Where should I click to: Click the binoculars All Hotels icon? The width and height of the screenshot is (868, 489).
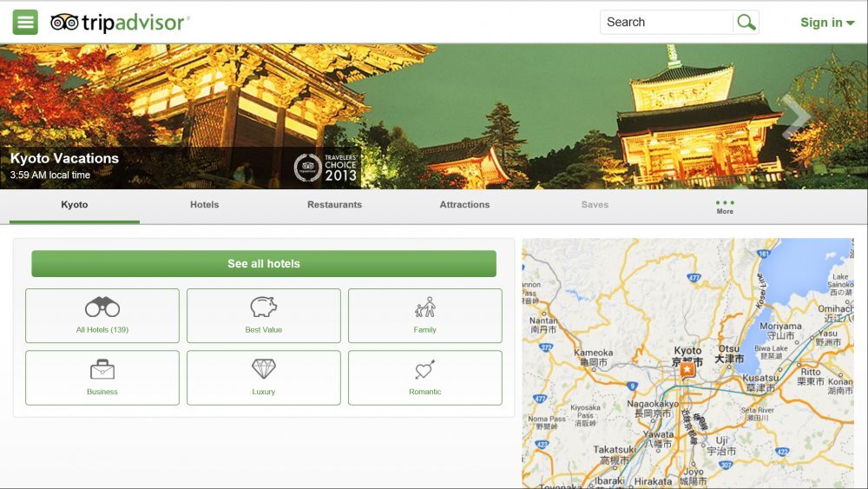pos(102,307)
